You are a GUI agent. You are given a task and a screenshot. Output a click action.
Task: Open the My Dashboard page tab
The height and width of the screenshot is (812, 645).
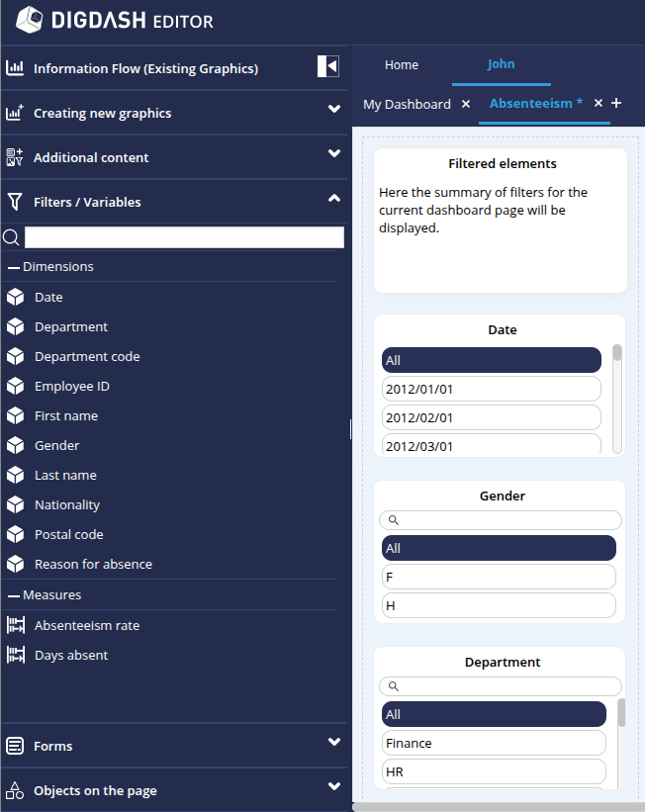point(407,104)
